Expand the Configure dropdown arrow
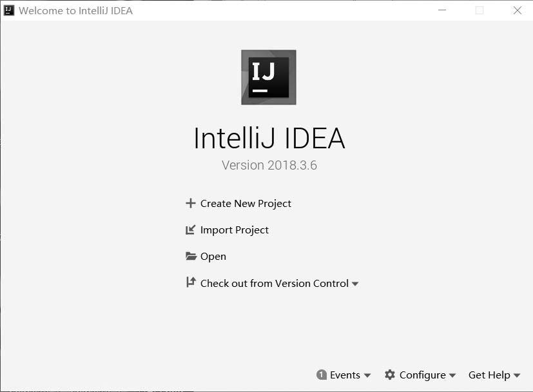The image size is (533, 392). pyautogui.click(x=452, y=375)
